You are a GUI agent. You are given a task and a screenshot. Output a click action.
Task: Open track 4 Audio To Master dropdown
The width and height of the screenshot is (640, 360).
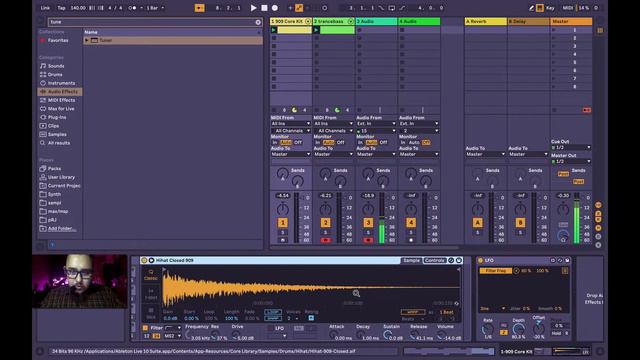point(419,154)
